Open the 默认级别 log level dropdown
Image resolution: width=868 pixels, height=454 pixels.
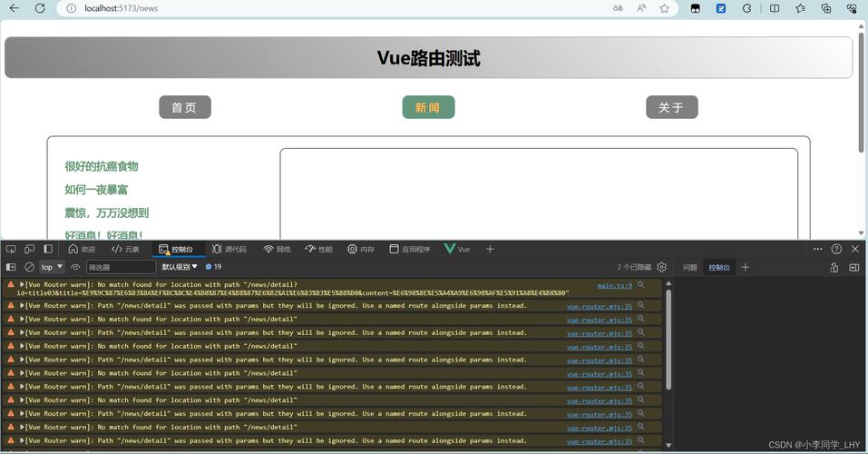[x=180, y=267]
